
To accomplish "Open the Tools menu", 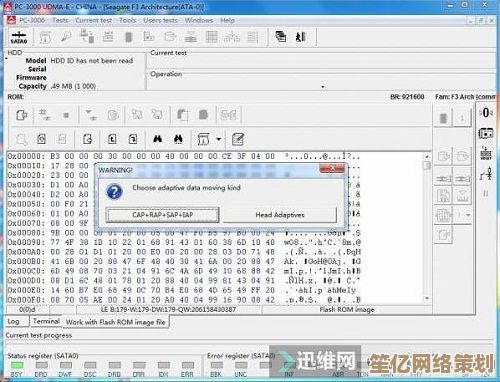I will 128,20.
